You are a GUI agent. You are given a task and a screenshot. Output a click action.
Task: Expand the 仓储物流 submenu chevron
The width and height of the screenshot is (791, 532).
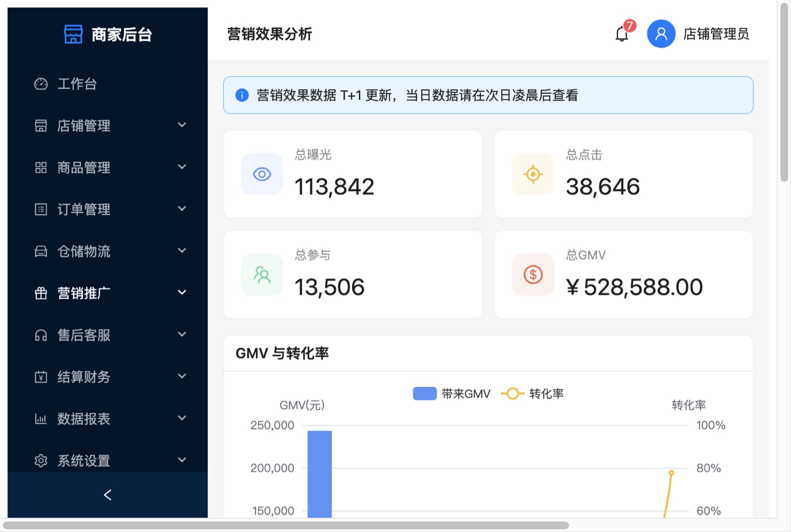[x=182, y=250]
